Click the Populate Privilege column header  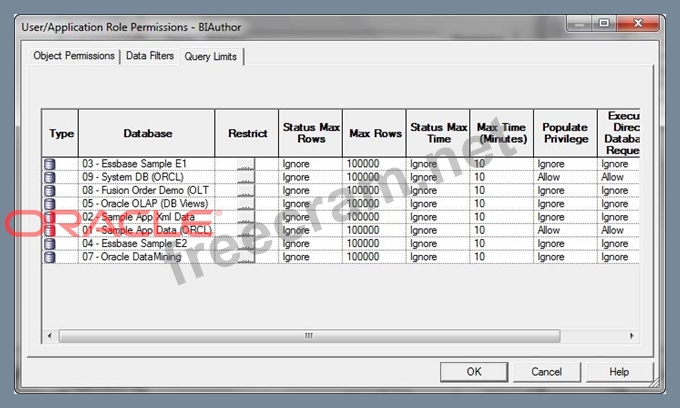pos(566,133)
